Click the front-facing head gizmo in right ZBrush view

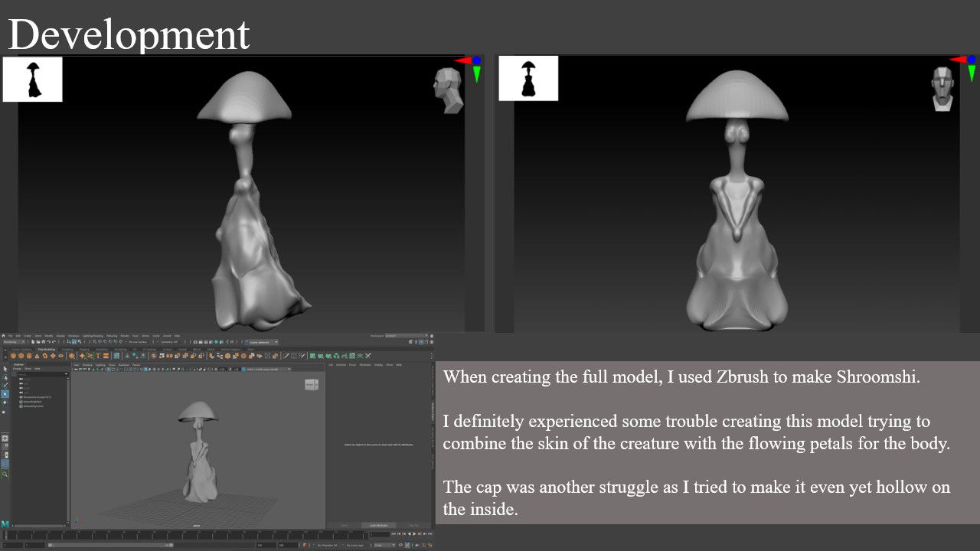942,88
